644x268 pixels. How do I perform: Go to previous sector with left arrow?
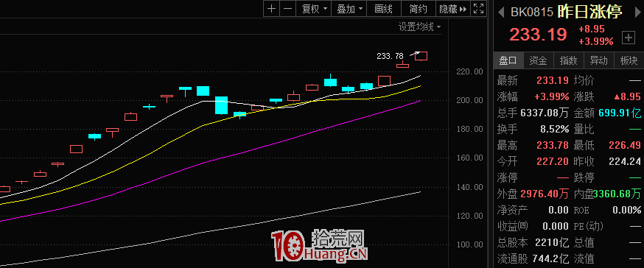click(x=500, y=12)
